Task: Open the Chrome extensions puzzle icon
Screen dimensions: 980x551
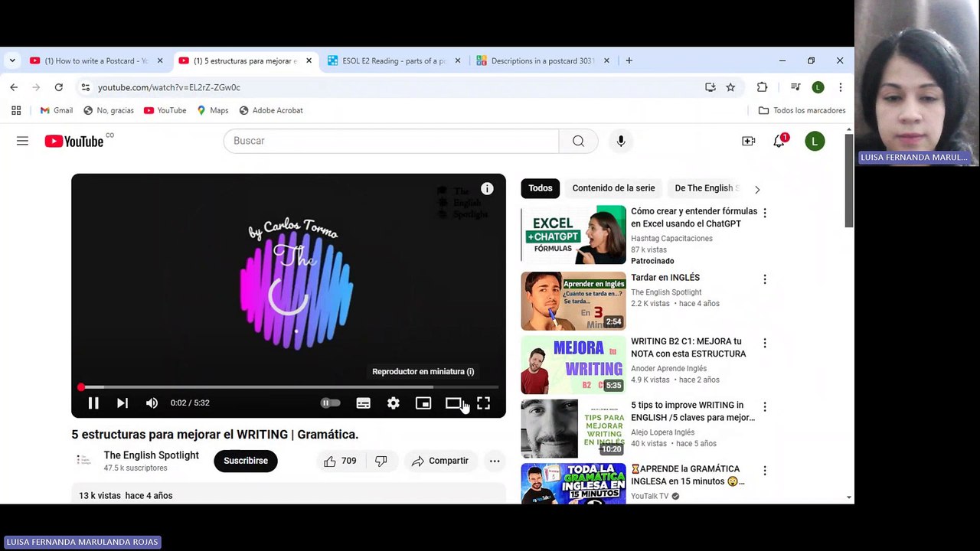Action: point(762,87)
